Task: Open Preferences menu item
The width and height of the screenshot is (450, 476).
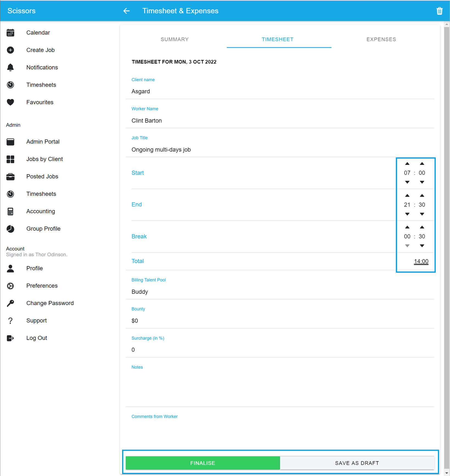Action: (x=42, y=286)
